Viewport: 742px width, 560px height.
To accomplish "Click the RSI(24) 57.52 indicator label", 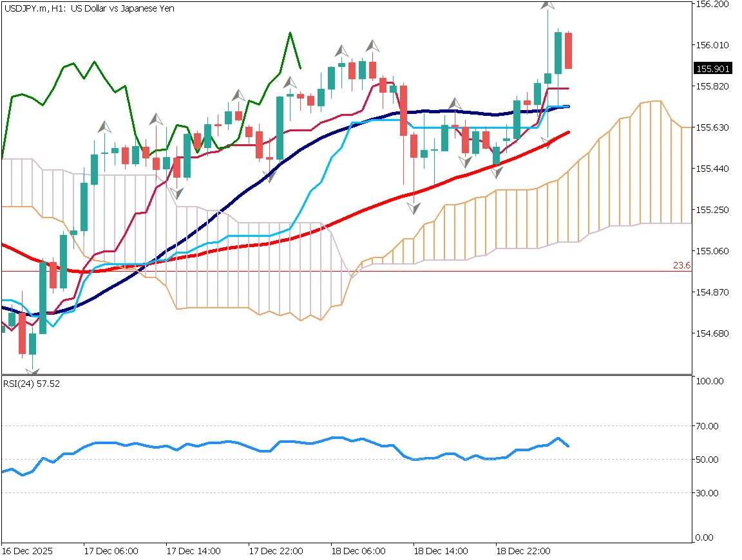I will 31,384.
